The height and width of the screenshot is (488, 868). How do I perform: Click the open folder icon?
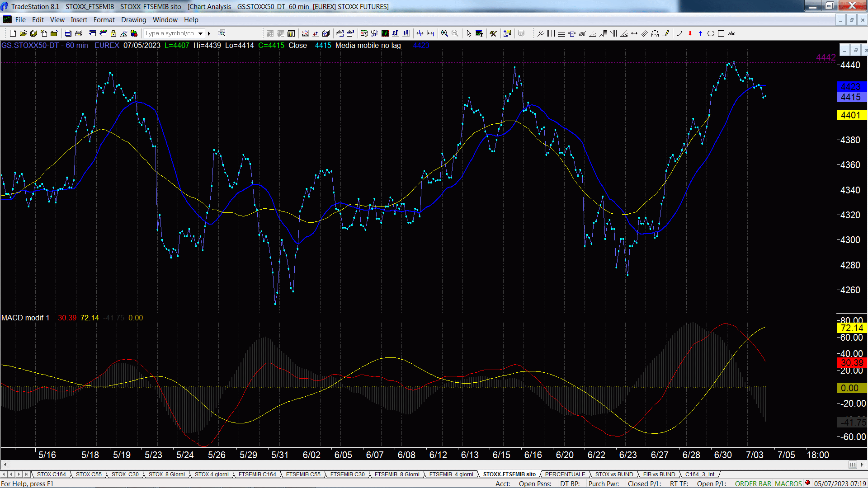pyautogui.click(x=23, y=33)
